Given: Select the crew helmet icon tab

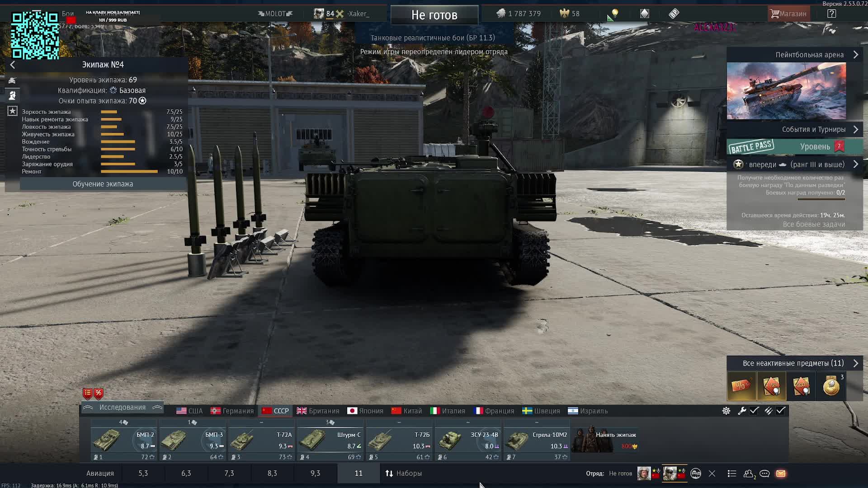Looking at the screenshot, I should [12, 95].
